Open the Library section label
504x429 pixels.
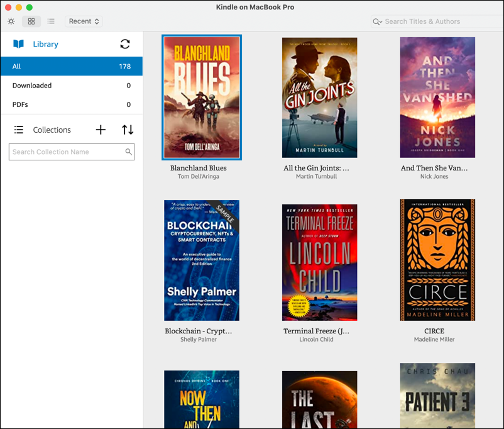(x=46, y=44)
